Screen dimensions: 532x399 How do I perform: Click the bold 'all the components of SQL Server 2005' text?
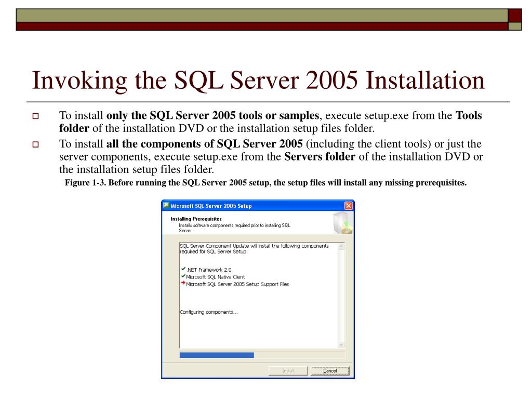pyautogui.click(x=205, y=144)
